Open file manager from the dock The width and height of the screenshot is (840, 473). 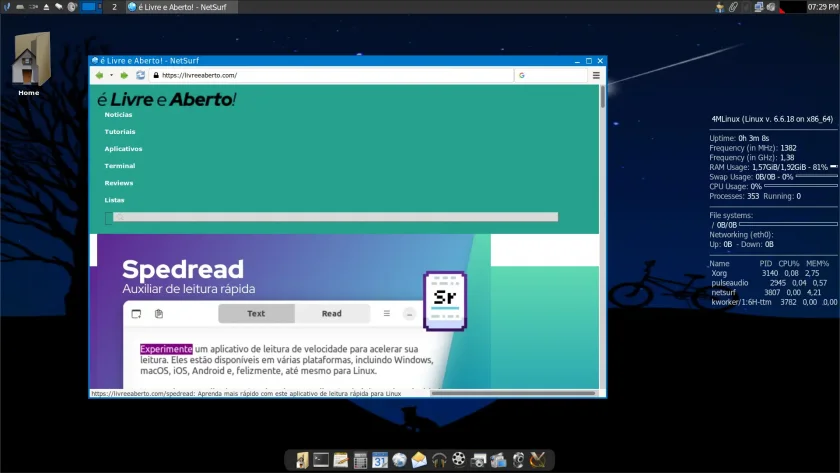302,460
